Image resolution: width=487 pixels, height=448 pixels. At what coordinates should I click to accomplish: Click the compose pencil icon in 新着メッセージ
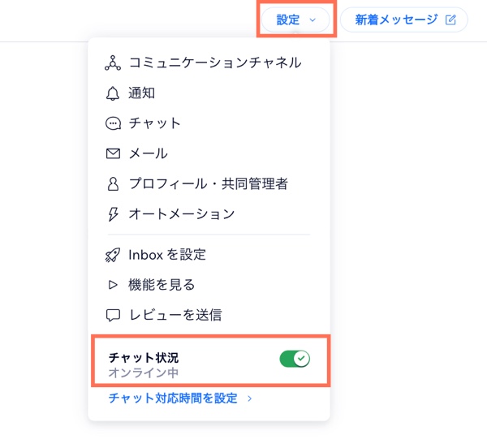[451, 20]
